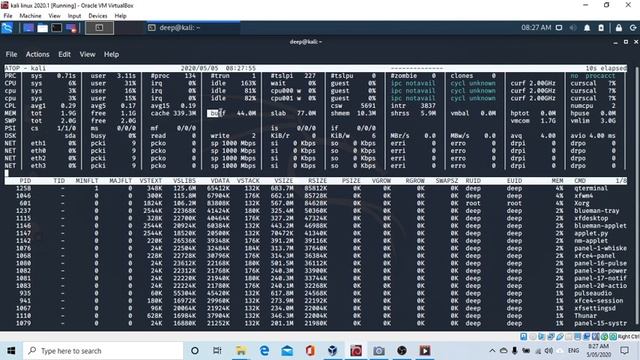Click the Type here to search box
Screen dimensions: 640x360
point(103,351)
